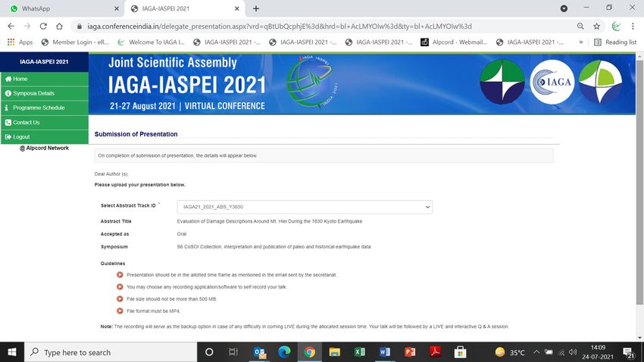This screenshot has height=362, width=644.
Task: Click the 500 MB file size guideline
Action: (x=172, y=299)
